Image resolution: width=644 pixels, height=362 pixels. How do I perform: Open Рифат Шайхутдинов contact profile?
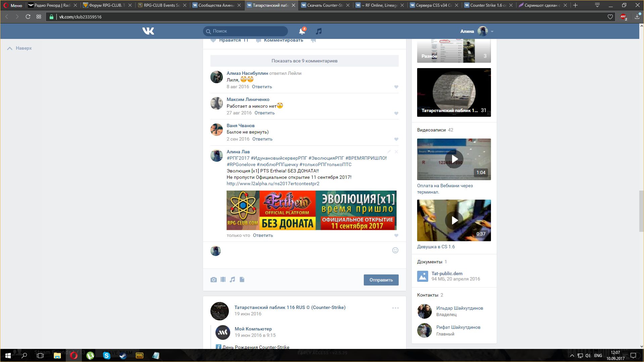click(458, 327)
